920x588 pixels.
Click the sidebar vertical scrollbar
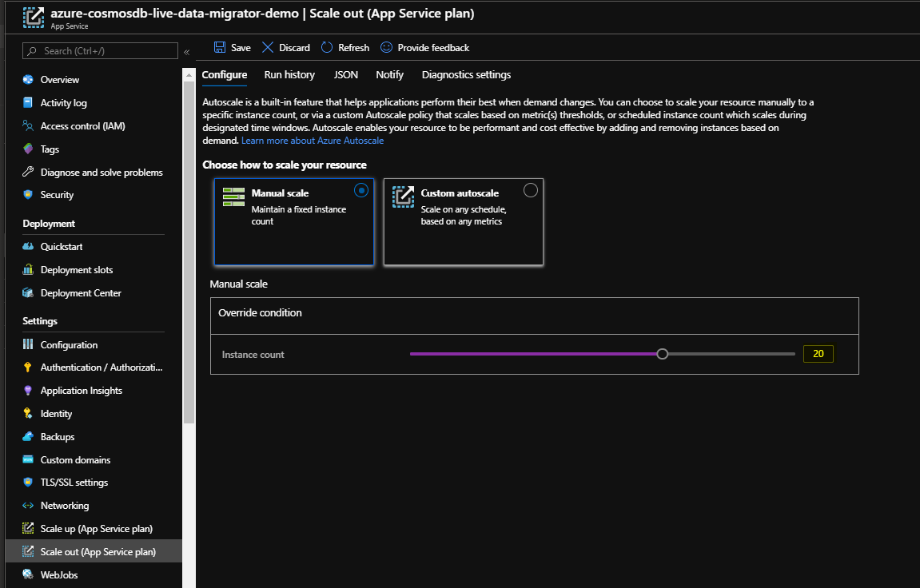click(189, 251)
